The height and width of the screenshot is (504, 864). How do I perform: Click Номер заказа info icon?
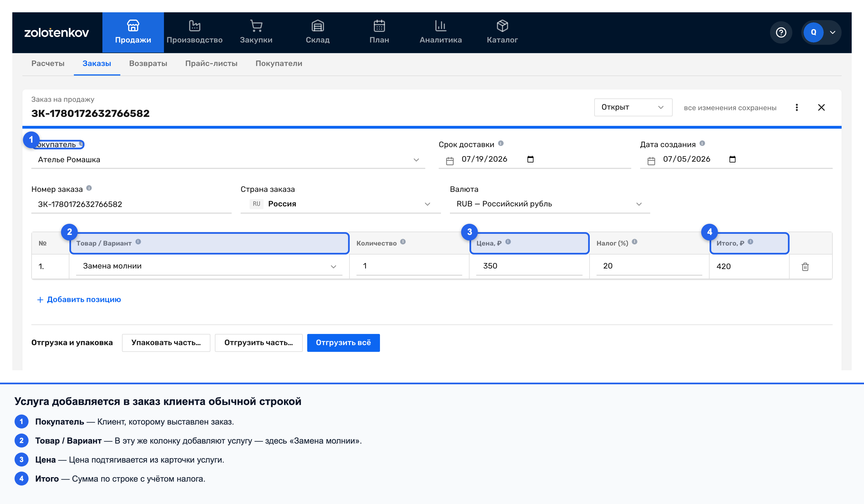pos(89,188)
